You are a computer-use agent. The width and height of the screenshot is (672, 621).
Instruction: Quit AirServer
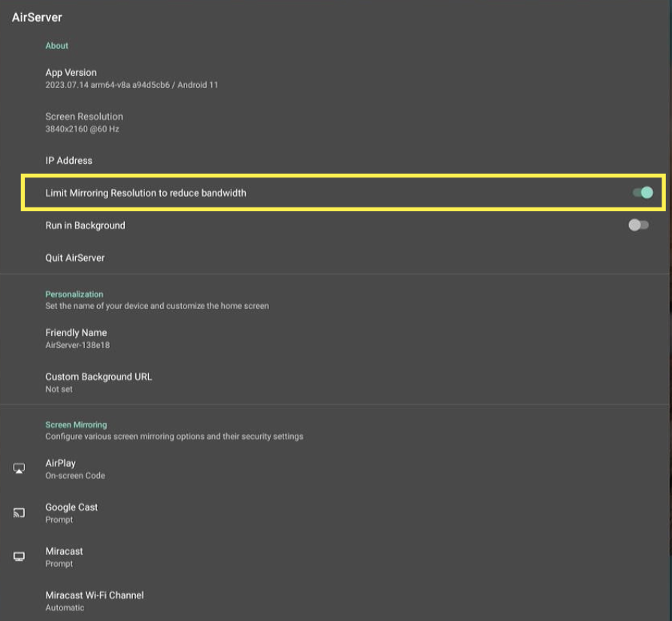pos(75,258)
